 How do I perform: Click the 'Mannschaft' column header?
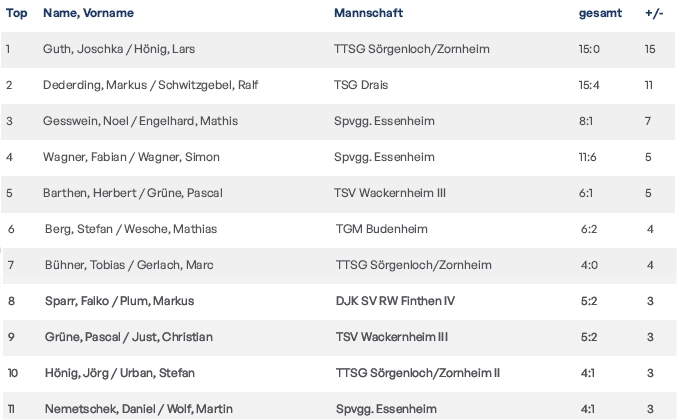click(369, 14)
